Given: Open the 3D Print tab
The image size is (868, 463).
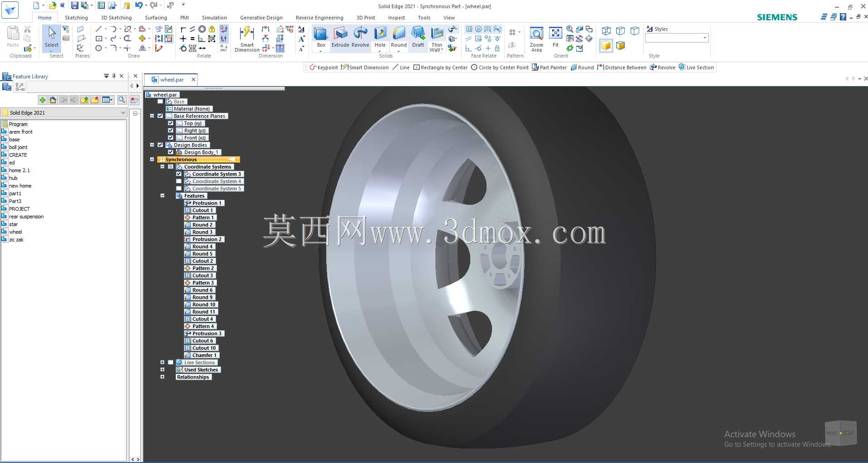Looking at the screenshot, I should (366, 18).
